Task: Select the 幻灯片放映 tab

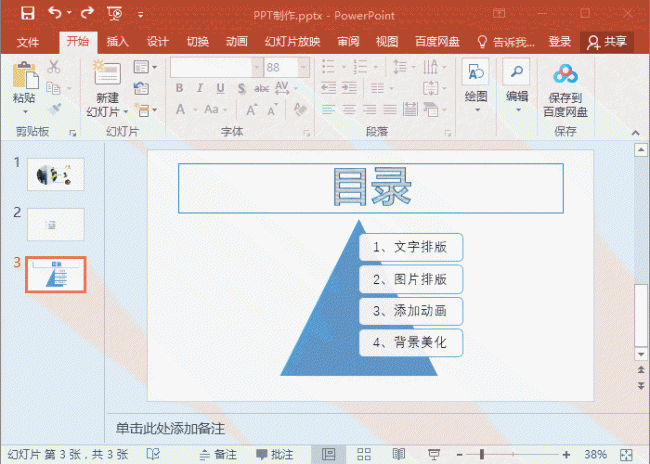Action: (293, 41)
